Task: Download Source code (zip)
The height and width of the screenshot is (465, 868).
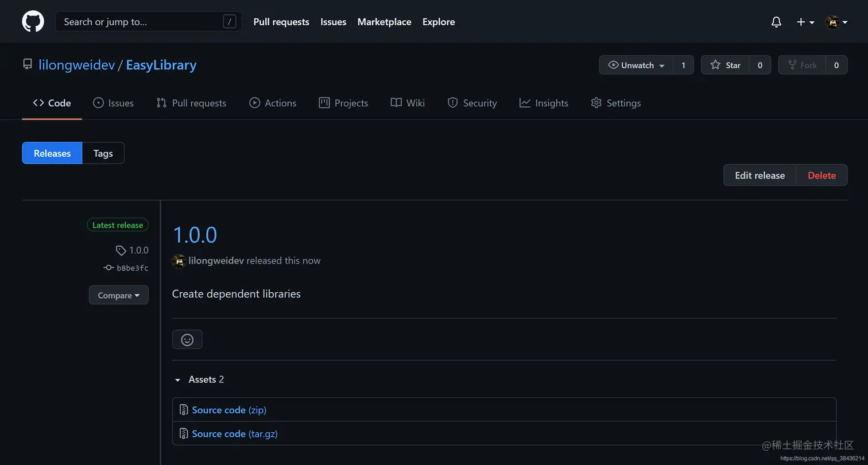Action: pyautogui.click(x=229, y=410)
